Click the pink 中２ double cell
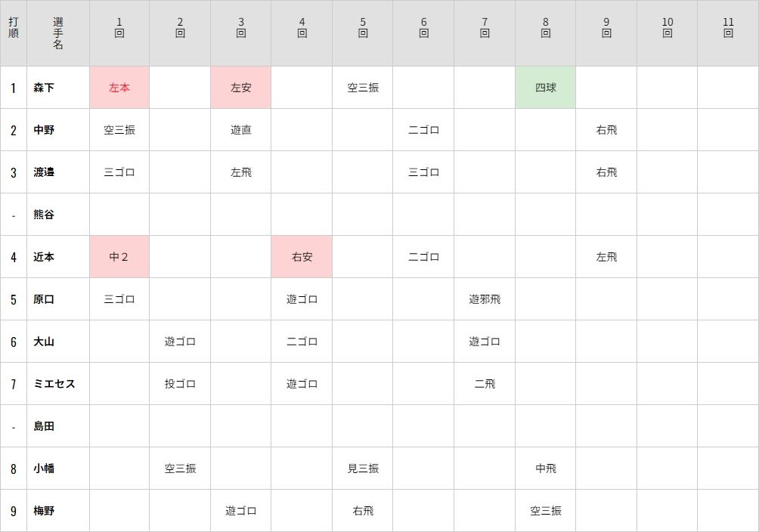This screenshot has height=532, width=759. (x=119, y=257)
